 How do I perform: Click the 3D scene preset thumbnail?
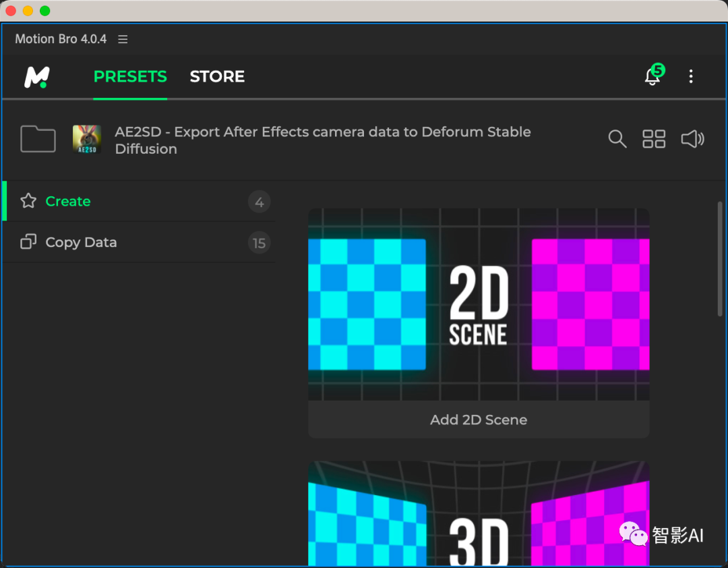pos(479,513)
